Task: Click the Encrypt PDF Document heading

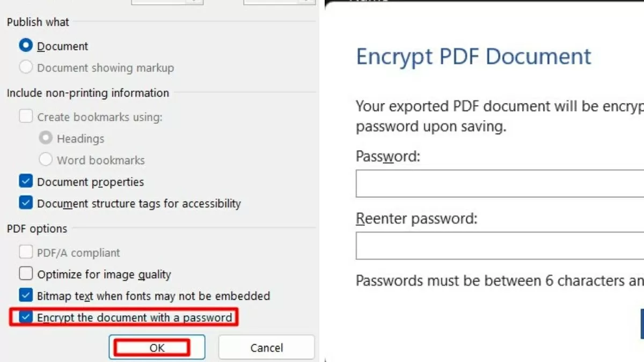Action: 473,56
